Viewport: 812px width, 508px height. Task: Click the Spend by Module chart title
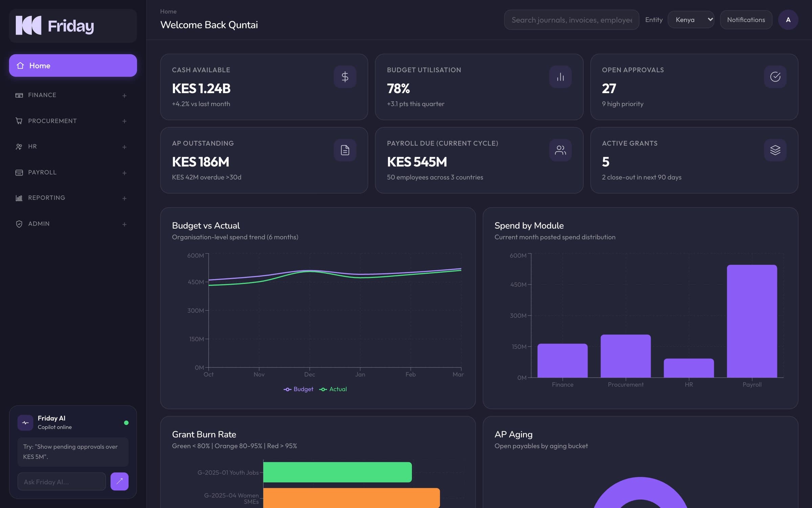coord(529,226)
